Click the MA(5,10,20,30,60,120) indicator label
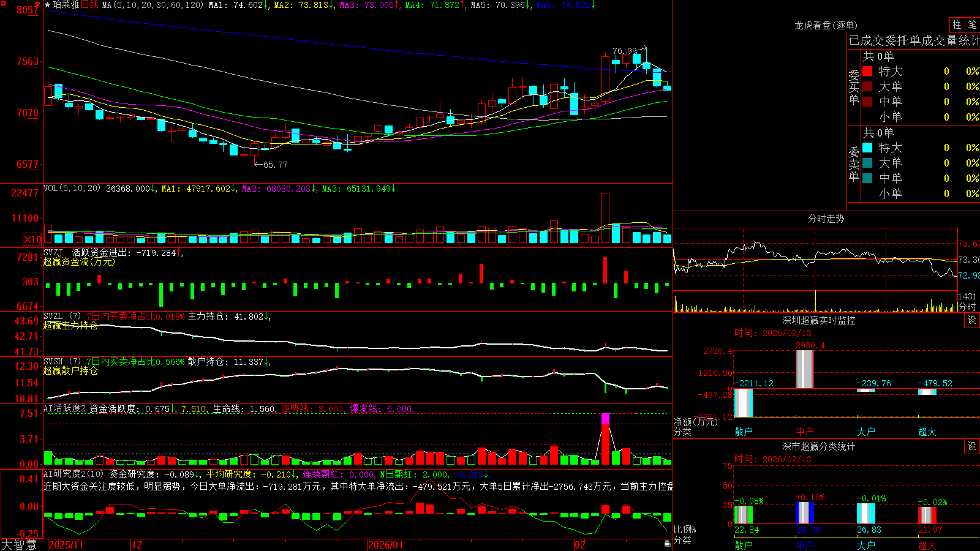Viewport: 980px width, 551px height. click(x=153, y=5)
